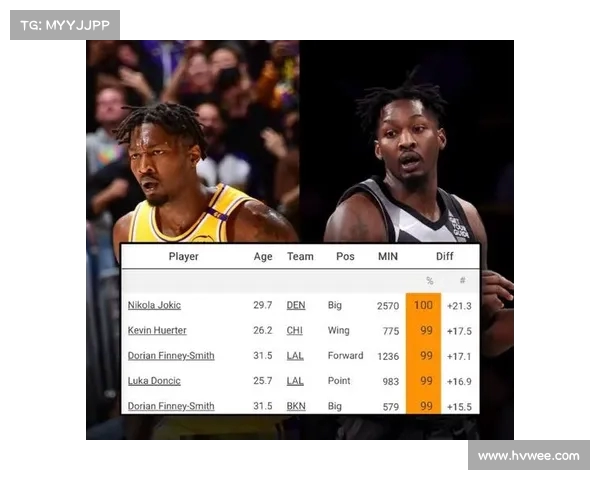Click the age 26.2 cell
Screen dimensions: 600x480
tap(263, 330)
